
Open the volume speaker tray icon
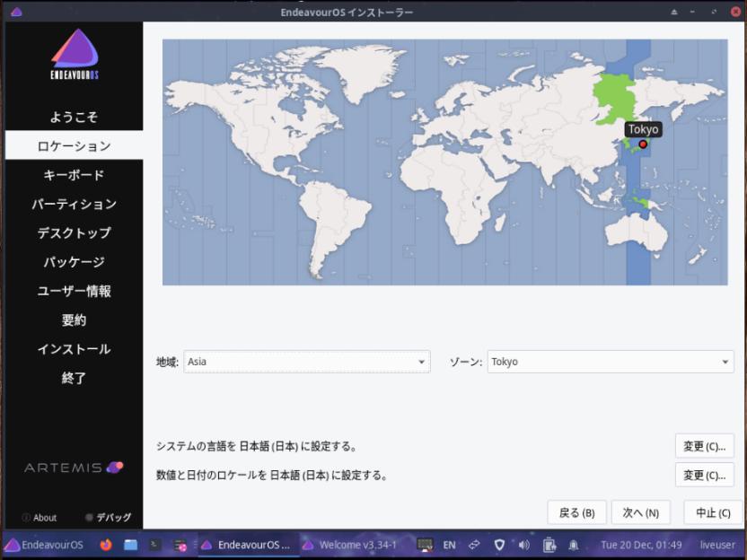pyautogui.click(x=523, y=545)
